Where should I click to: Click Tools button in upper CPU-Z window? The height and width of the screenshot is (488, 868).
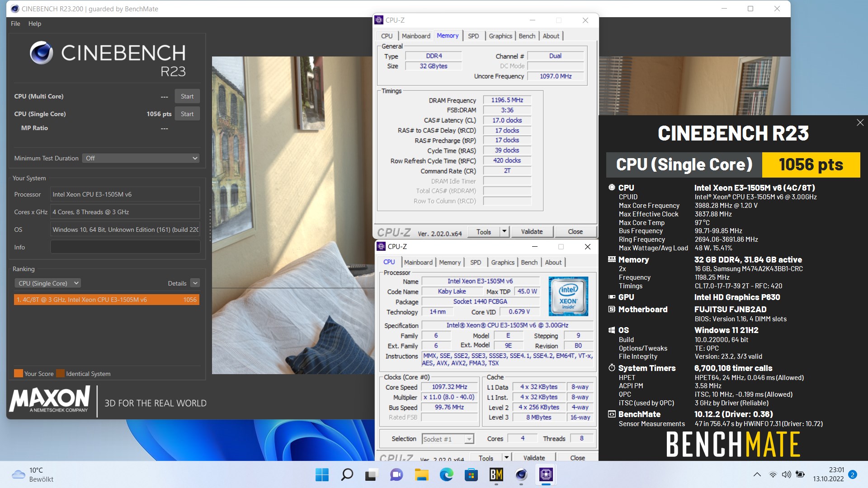coord(483,232)
